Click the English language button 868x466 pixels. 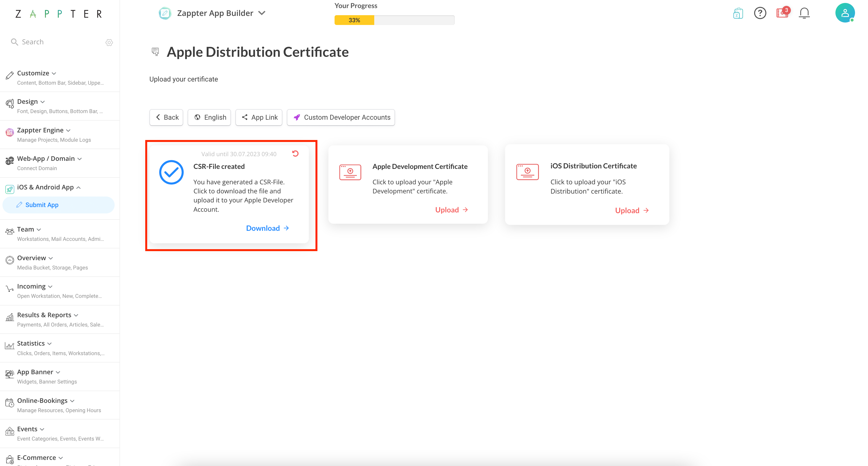209,117
